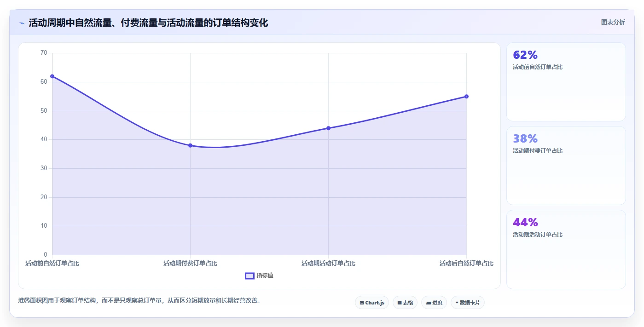Screen dimensions: 644x327
Task: Click the card label 活动期活动订单占比
Action: coord(538,235)
